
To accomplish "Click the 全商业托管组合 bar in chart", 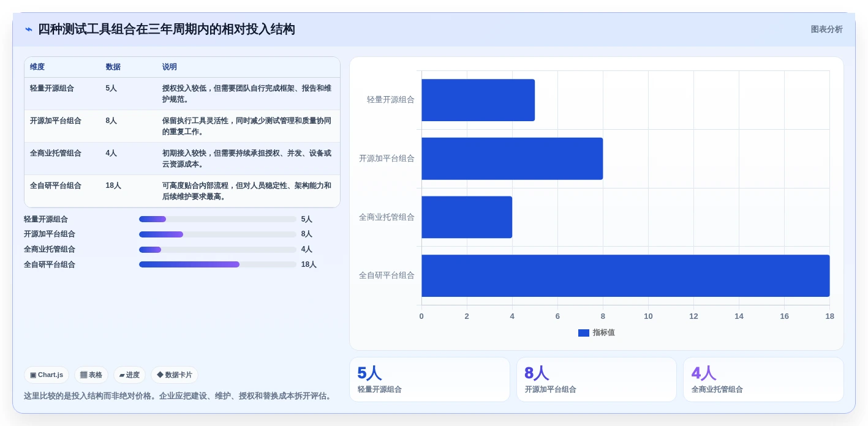I will click(467, 217).
